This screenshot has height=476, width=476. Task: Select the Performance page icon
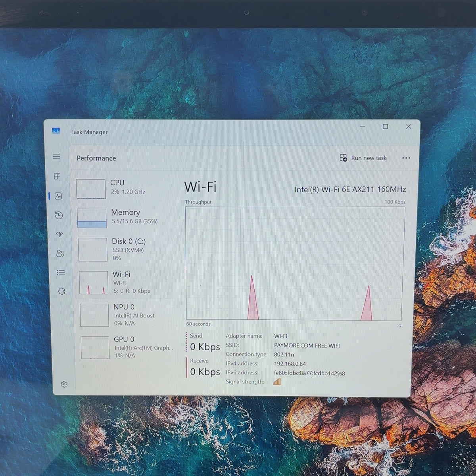[x=58, y=196]
